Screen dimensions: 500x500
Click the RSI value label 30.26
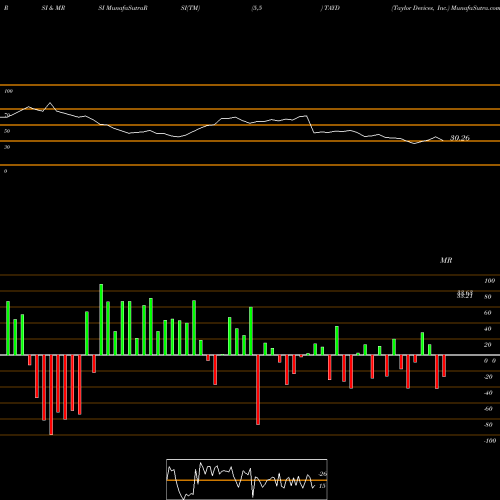(x=460, y=138)
